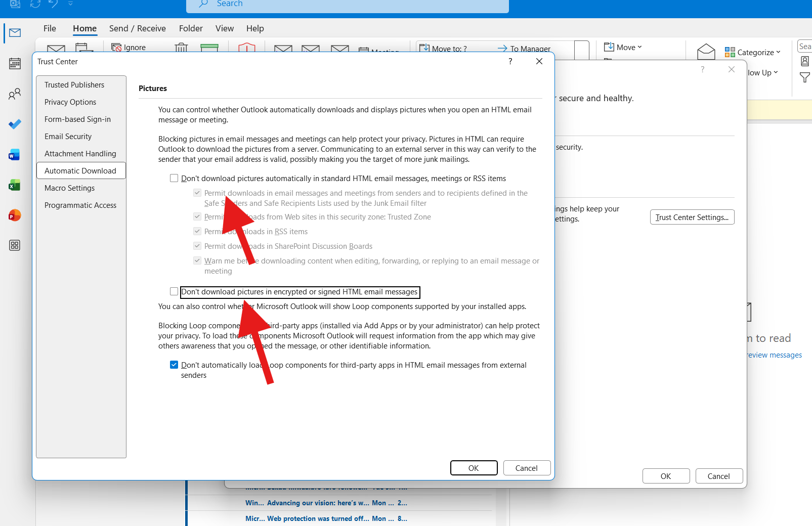812x526 pixels.
Task: Click the 'review messages' link in reading pane
Action: [x=774, y=355]
